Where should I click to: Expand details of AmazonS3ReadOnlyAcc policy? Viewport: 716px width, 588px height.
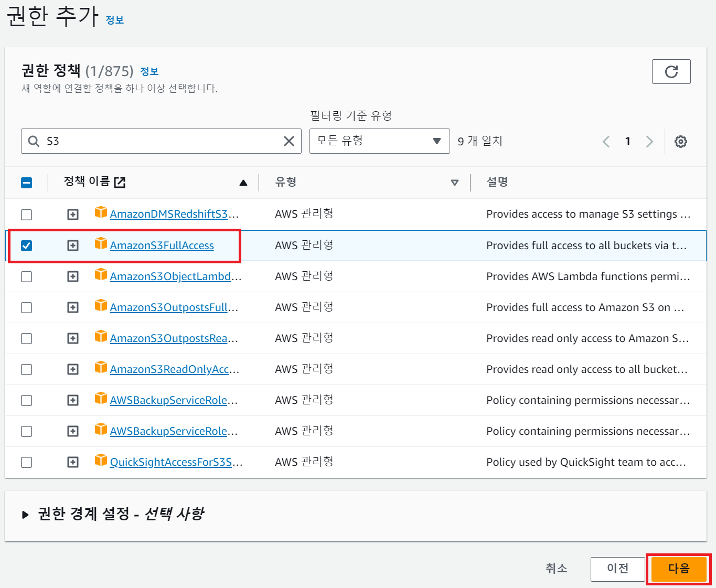tap(73, 369)
